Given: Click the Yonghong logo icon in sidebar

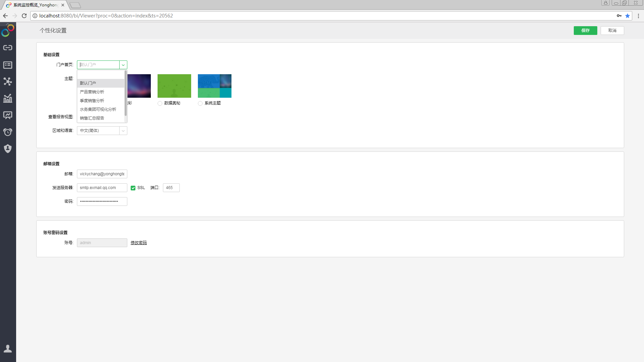Looking at the screenshot, I should [8, 31].
